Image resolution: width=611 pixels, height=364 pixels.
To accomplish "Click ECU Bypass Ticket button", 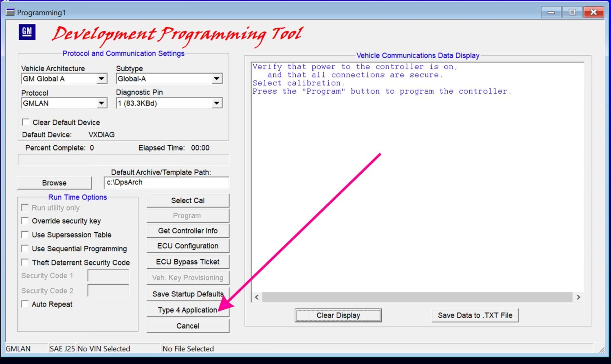I will [188, 261].
